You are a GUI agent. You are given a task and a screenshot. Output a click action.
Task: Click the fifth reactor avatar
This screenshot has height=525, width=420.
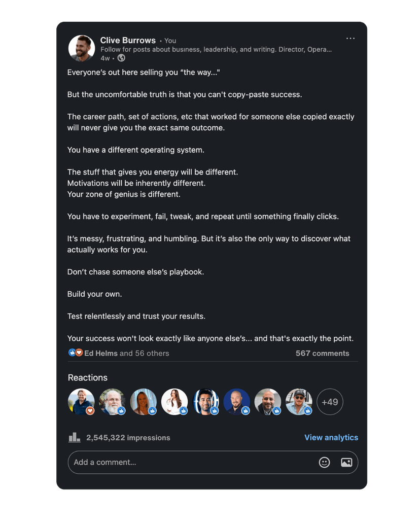click(206, 402)
